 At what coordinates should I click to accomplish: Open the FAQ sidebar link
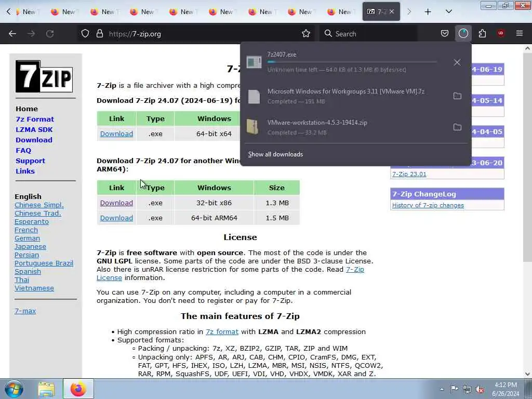[x=23, y=150]
